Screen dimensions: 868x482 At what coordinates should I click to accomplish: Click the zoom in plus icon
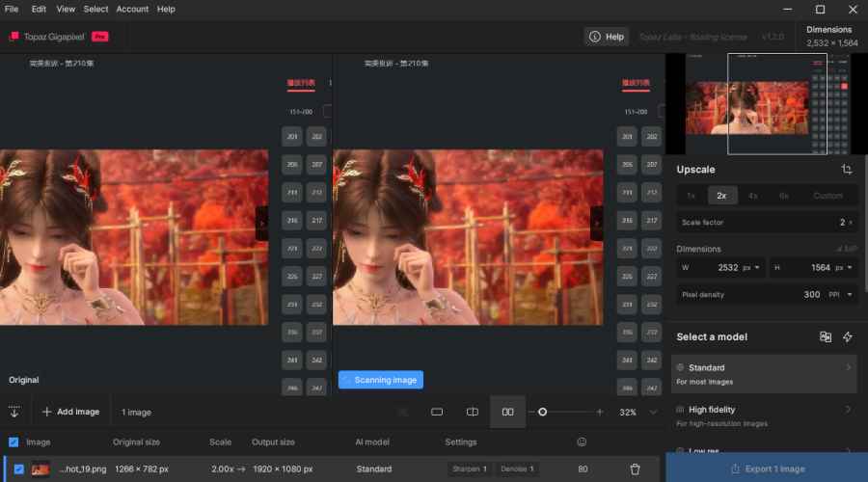[600, 412]
